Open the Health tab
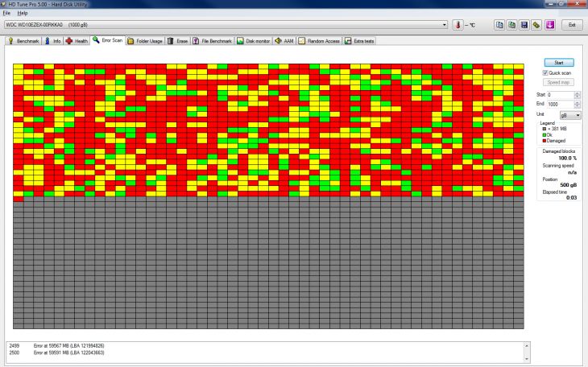 coord(77,41)
